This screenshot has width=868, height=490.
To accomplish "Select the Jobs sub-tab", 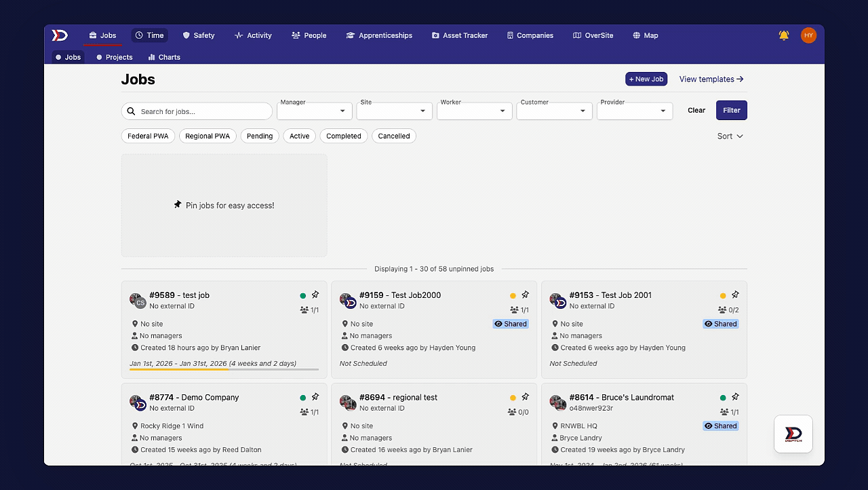I will click(x=68, y=57).
